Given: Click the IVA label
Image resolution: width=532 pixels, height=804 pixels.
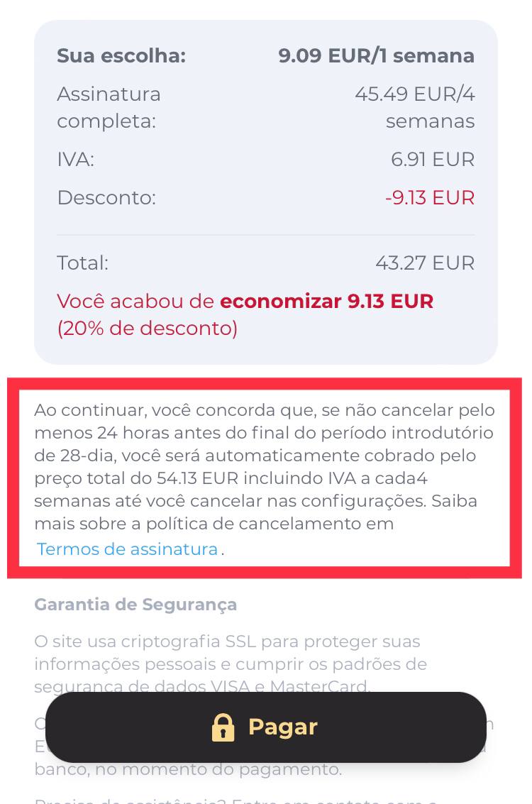Looking at the screenshot, I should [75, 160].
